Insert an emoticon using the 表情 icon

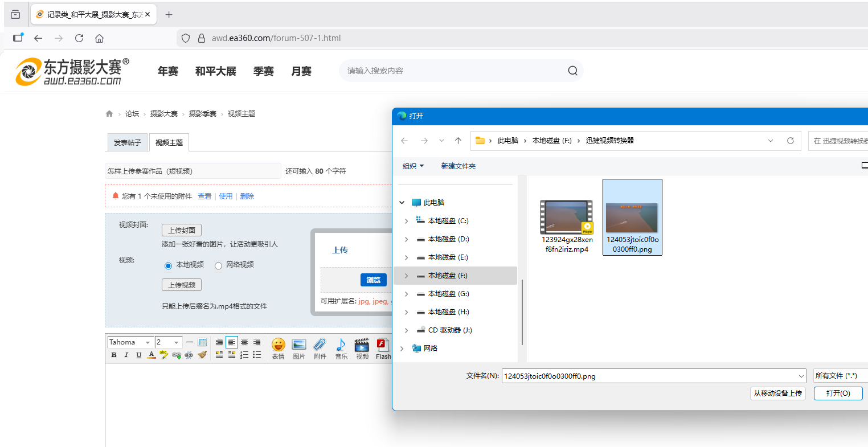pos(278,345)
